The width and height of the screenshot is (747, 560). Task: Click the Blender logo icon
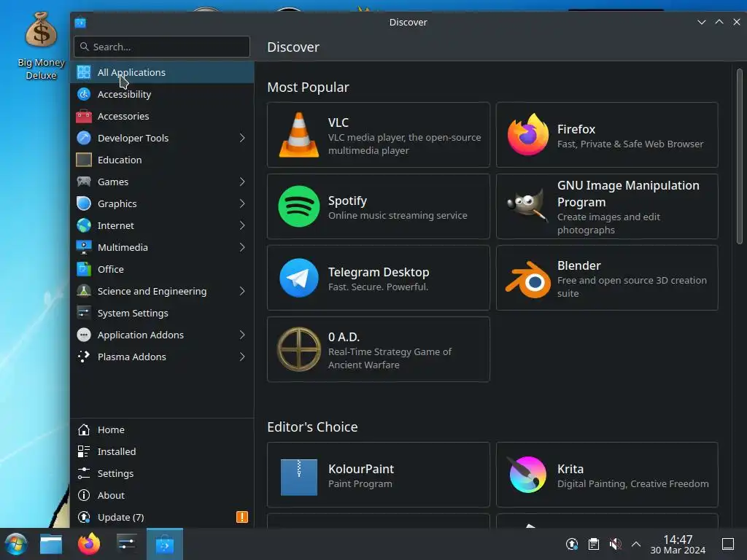527,279
